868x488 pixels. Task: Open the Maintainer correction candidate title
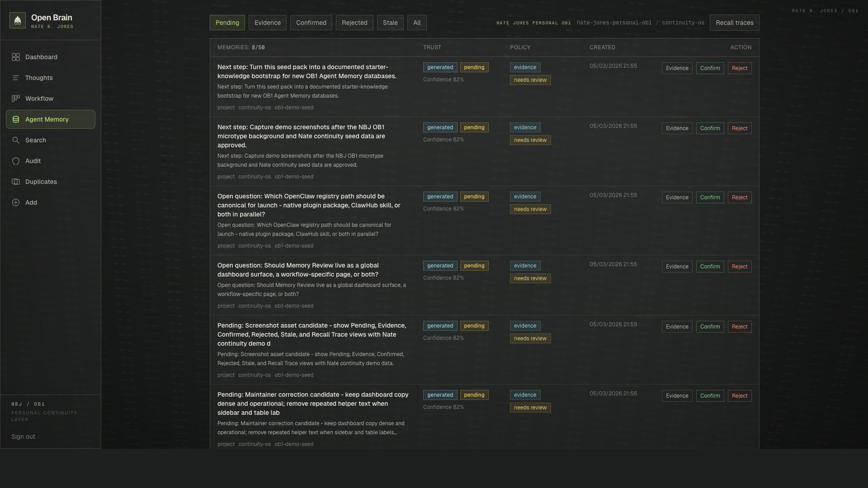coord(313,404)
